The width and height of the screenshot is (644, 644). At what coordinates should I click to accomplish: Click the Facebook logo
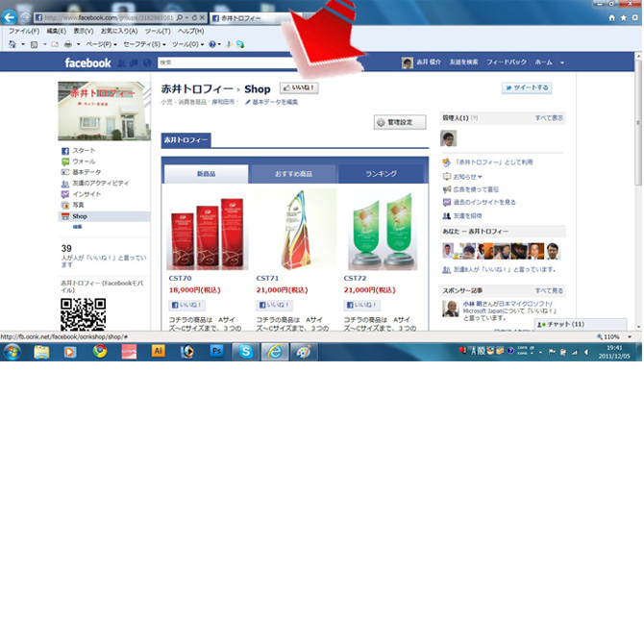87,63
